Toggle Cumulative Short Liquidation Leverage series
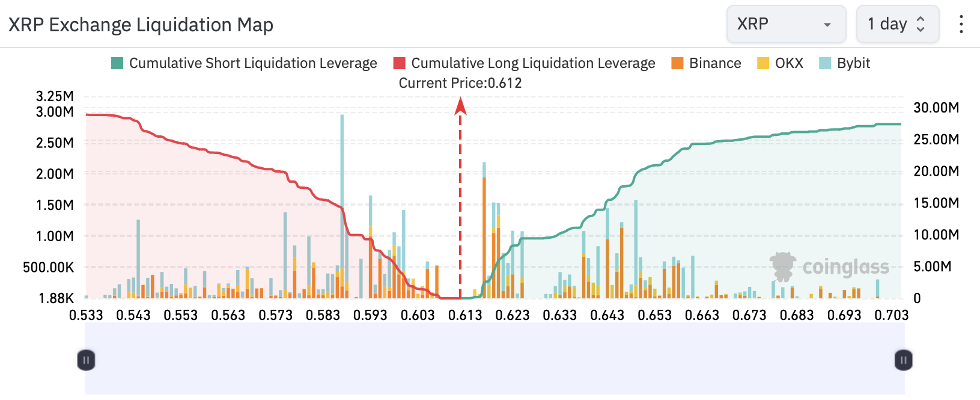 coord(253,63)
